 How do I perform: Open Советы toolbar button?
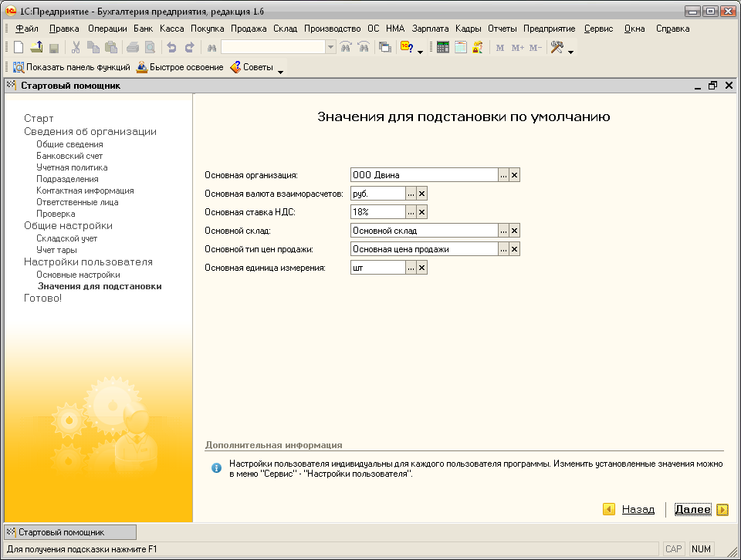click(252, 67)
